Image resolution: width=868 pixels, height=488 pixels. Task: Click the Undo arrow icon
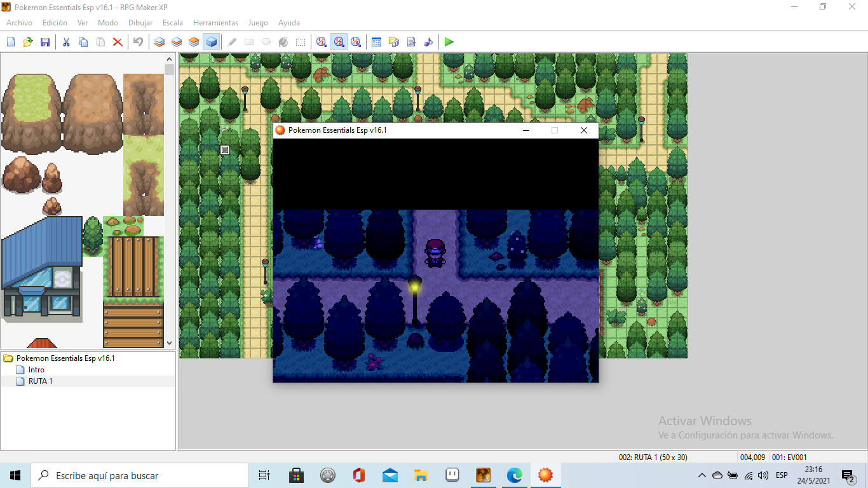(x=138, y=42)
